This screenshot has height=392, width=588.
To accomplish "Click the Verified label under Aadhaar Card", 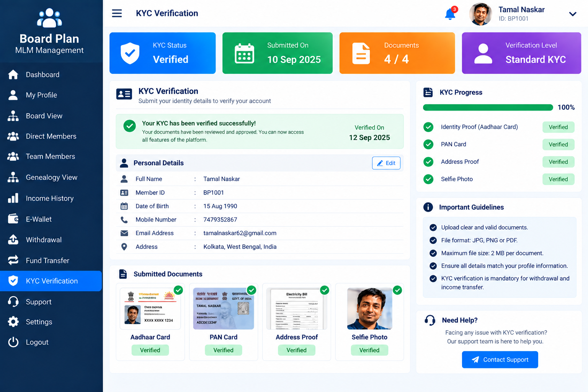I will coord(150,350).
